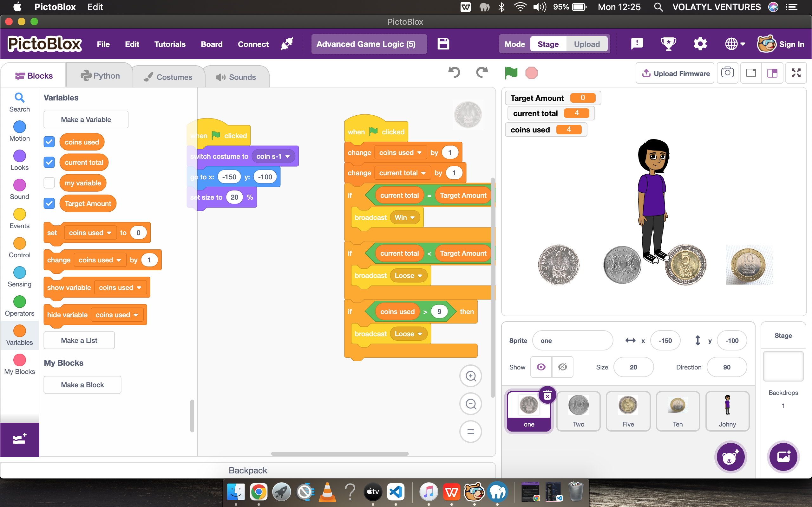The height and width of the screenshot is (507, 812).
Task: Hide the sprite using crossed-eye toggle
Action: [x=562, y=367]
